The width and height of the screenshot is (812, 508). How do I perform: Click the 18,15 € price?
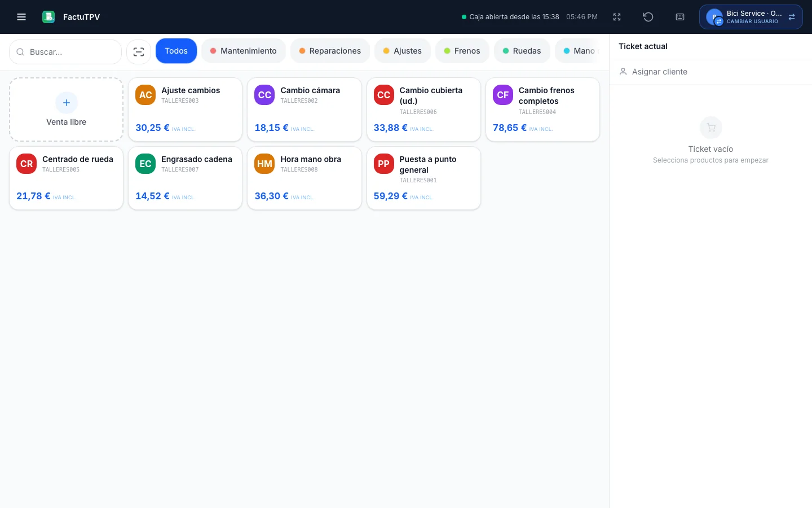271,128
